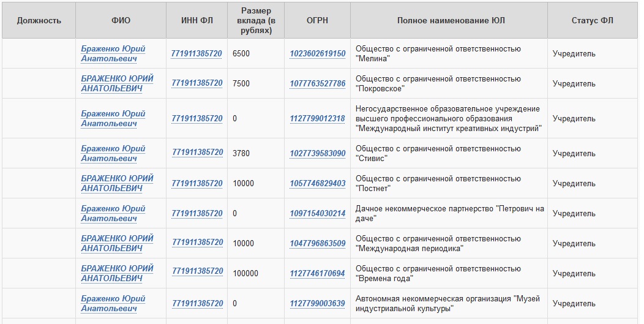Click the "ФИО" column header

pos(121,20)
